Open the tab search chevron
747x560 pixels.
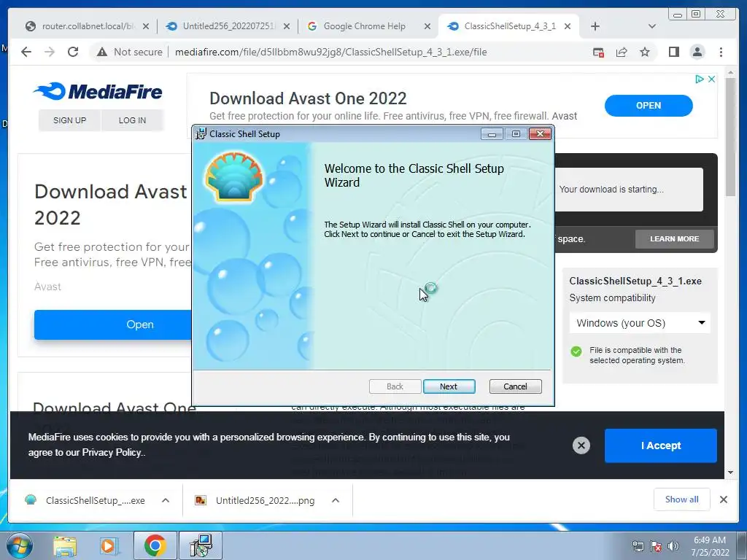pyautogui.click(x=651, y=26)
